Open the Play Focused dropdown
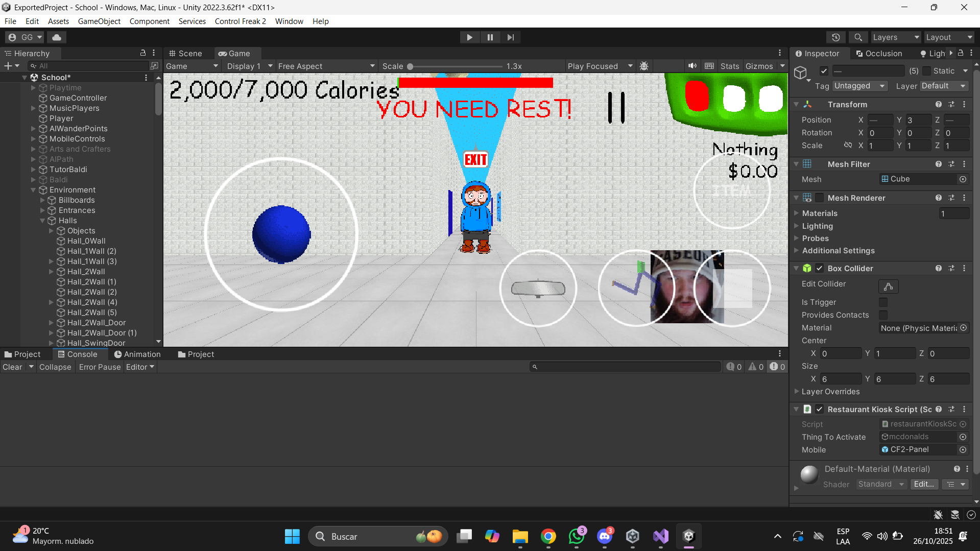The height and width of the screenshot is (551, 980). pyautogui.click(x=600, y=66)
